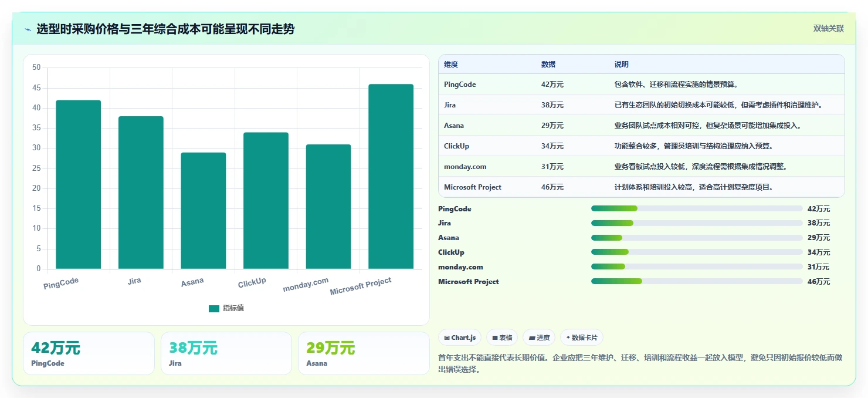Image resolution: width=868 pixels, height=398 pixels.
Task: Select the 数据卡片 tag chip
Action: pos(582,338)
